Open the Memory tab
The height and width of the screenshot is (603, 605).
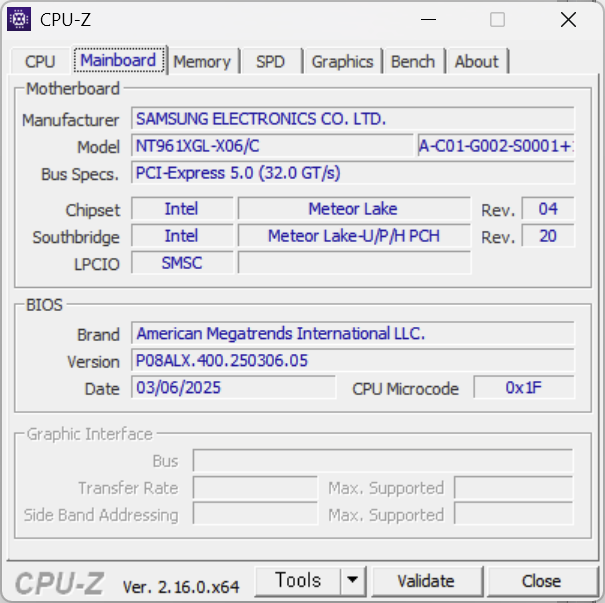pos(202,62)
